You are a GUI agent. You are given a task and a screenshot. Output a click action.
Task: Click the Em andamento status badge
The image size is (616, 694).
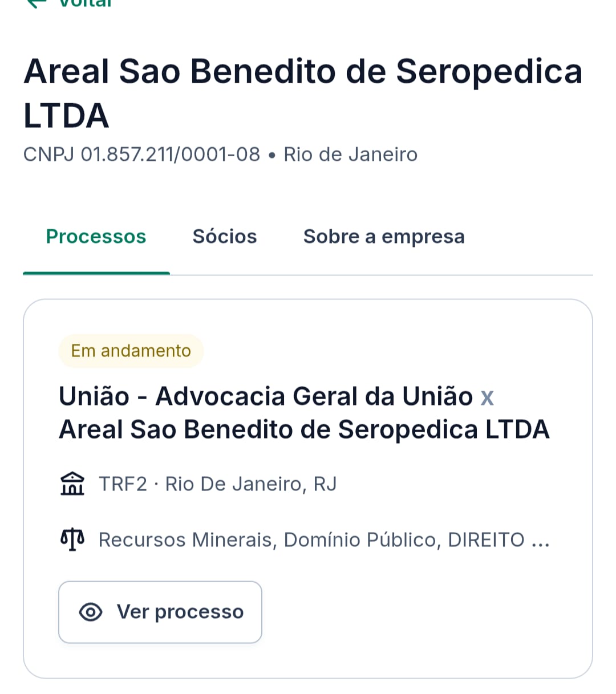(131, 351)
